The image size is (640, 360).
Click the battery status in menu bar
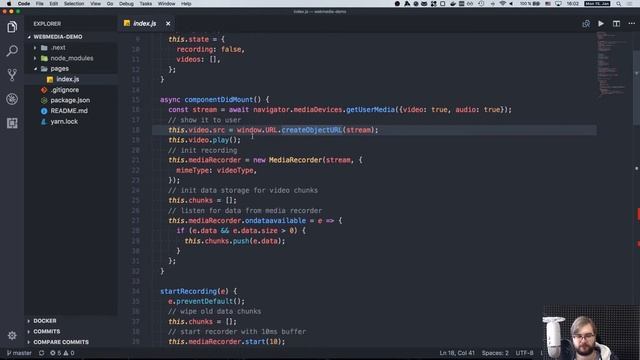530,4
